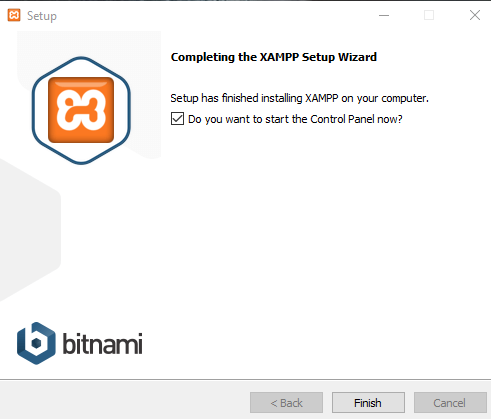Screen dimensions: 491x419
Task: Click the small XAMPP icon in title bar
Action: 14,15
